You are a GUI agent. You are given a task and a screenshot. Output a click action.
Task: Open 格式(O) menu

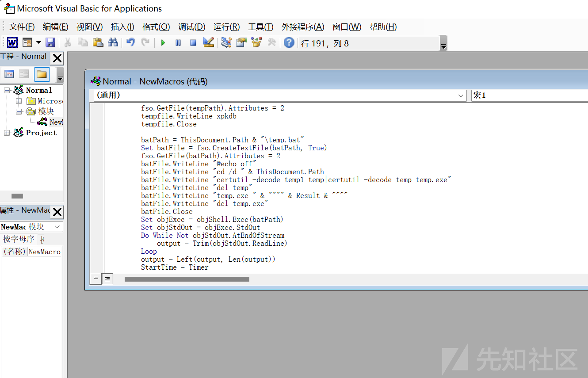[156, 27]
